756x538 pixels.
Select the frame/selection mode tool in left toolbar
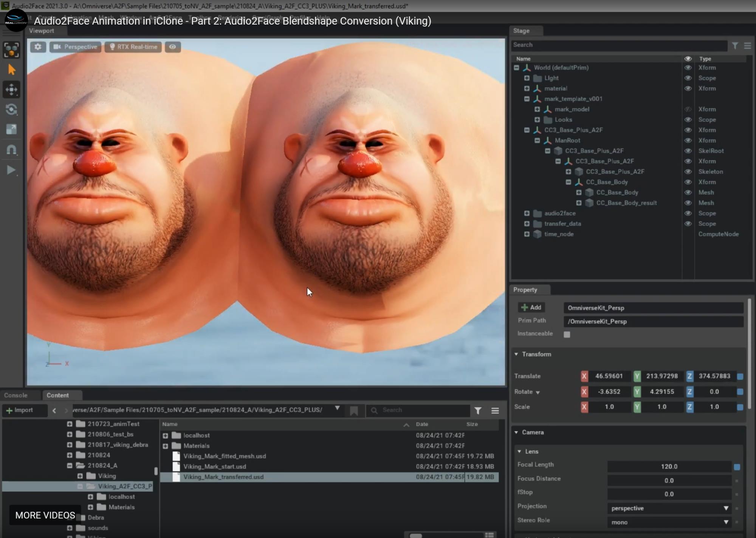(11, 50)
